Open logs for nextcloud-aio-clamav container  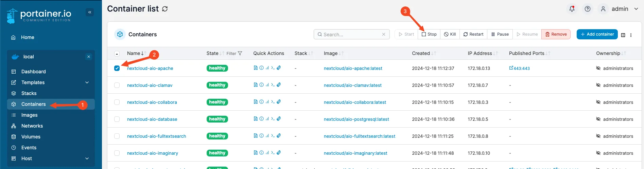pos(256,85)
